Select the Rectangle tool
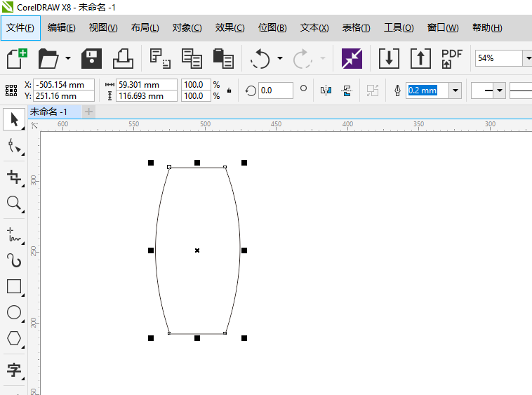Viewport: 532px width, 395px height. [13, 286]
